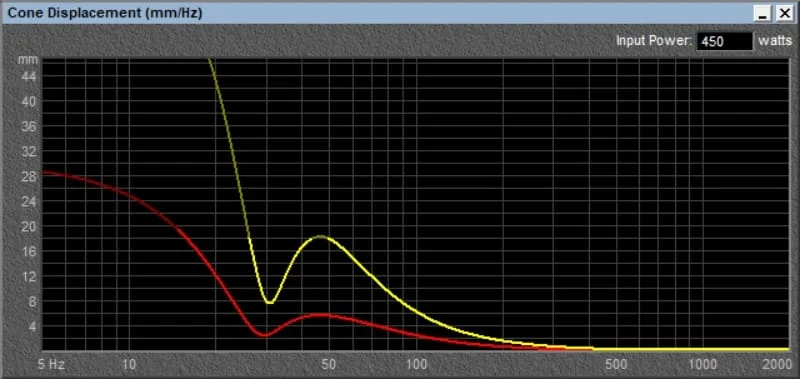Click the 100 x-axis frequency label

click(417, 365)
